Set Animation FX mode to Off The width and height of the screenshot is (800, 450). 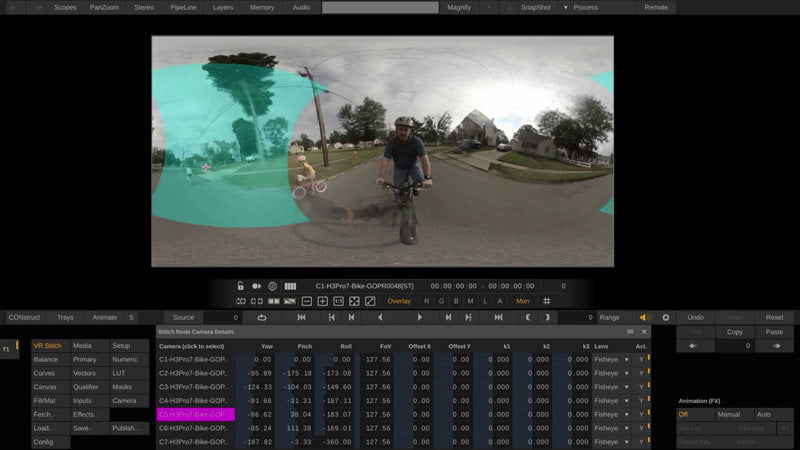(x=695, y=414)
